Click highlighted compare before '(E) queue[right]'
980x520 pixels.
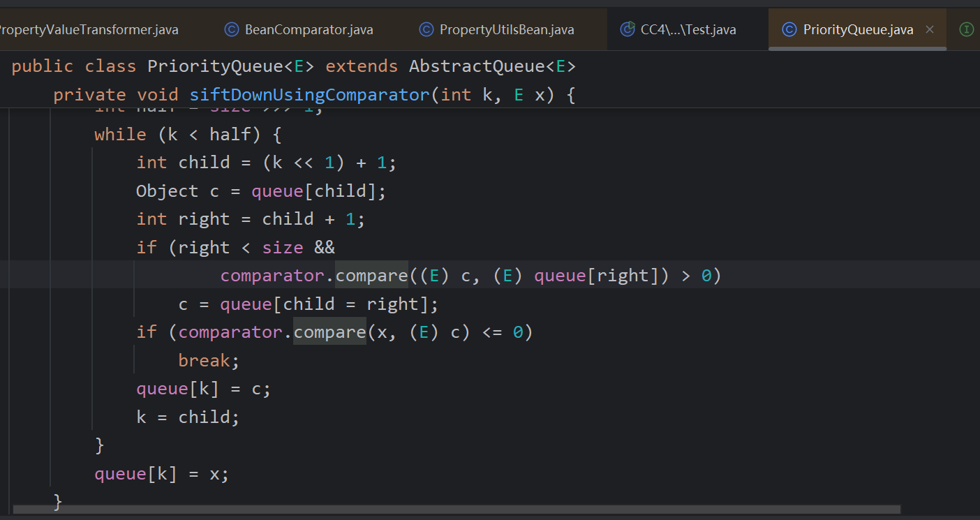click(x=371, y=276)
